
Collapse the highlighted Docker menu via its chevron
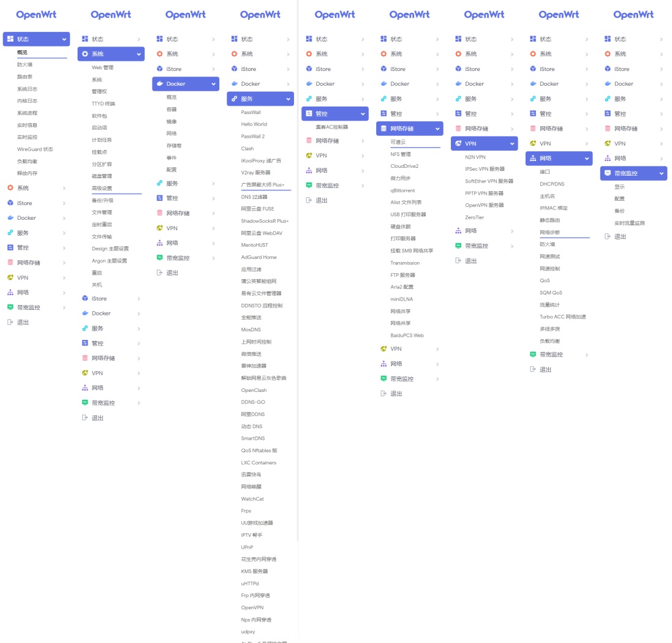(213, 84)
